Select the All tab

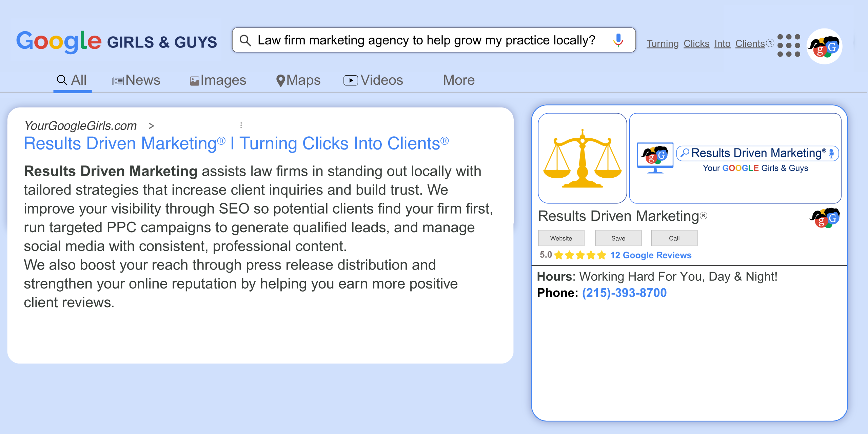72,80
